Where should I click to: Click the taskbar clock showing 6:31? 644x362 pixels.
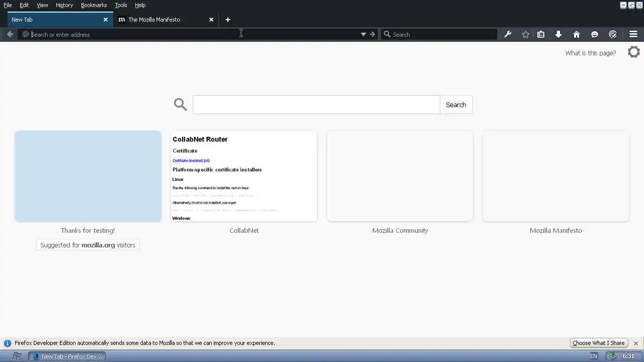click(x=629, y=356)
